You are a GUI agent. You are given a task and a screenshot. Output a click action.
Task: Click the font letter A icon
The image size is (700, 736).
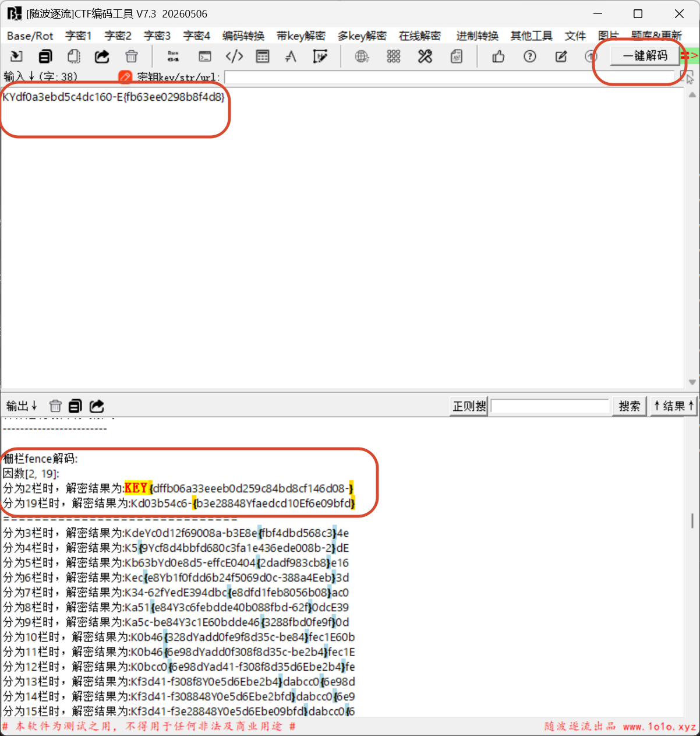click(291, 57)
